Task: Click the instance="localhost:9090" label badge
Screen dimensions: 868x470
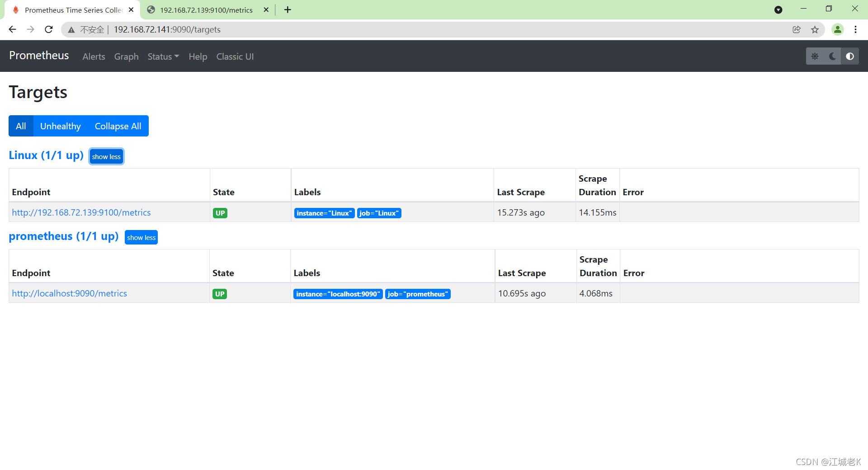Action: [338, 294]
